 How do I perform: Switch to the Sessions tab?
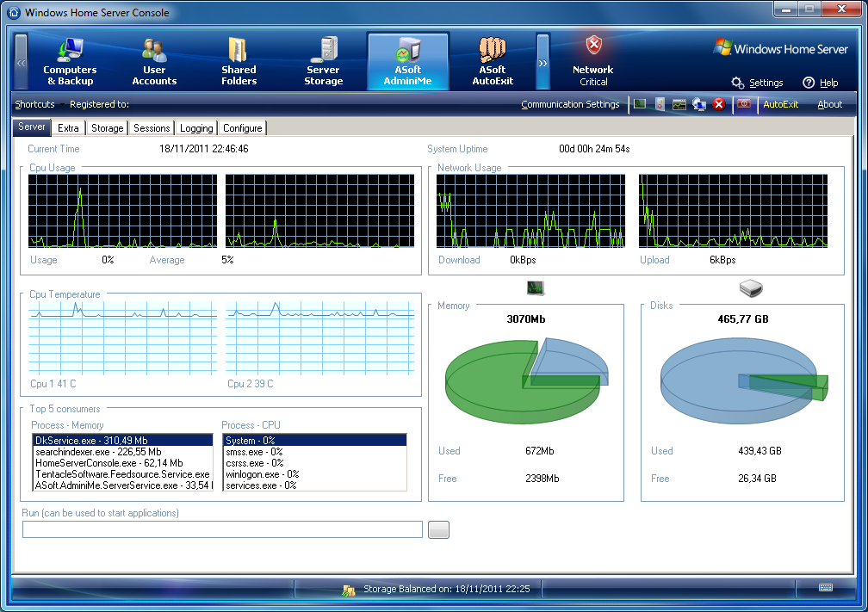[x=152, y=127]
